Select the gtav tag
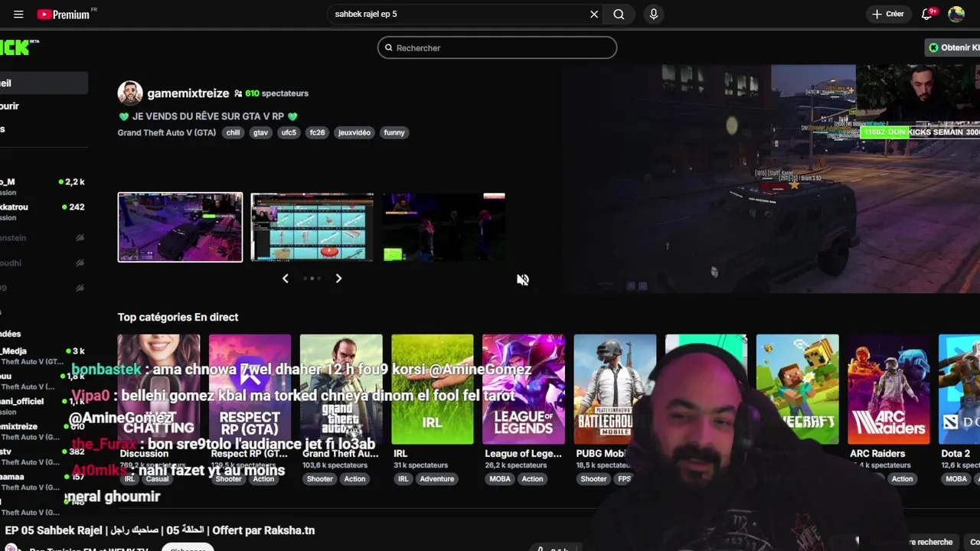Image resolution: width=980 pixels, height=551 pixels. 260,132
